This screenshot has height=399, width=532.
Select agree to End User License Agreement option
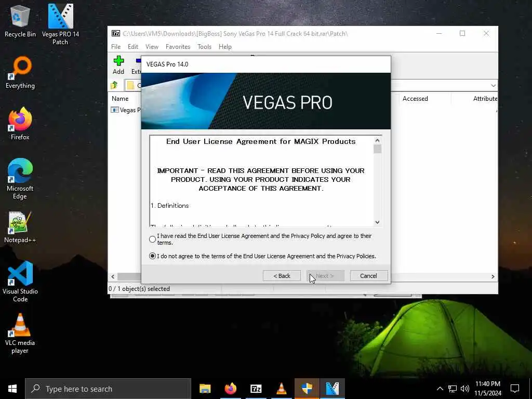(x=152, y=239)
